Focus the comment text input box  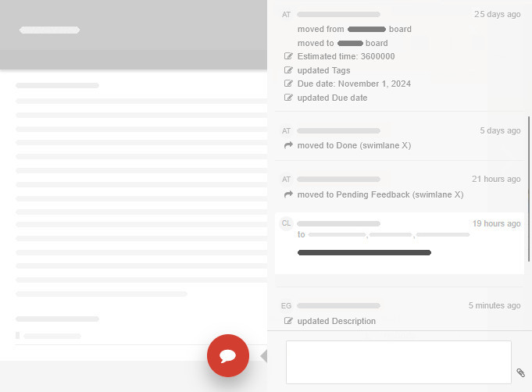tap(398, 362)
